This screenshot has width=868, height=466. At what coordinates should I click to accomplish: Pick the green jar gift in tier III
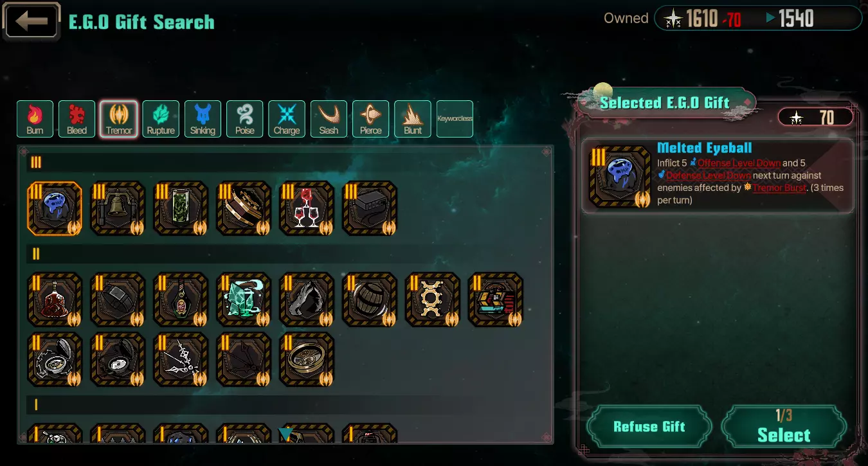180,208
